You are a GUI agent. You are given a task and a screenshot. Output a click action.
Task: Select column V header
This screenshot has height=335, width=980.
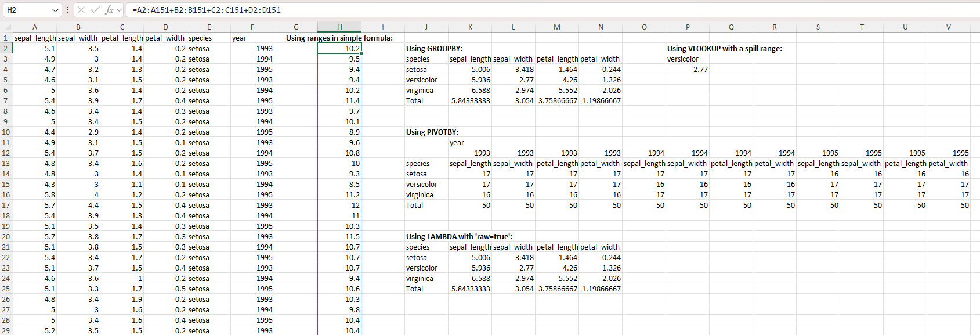949,27
